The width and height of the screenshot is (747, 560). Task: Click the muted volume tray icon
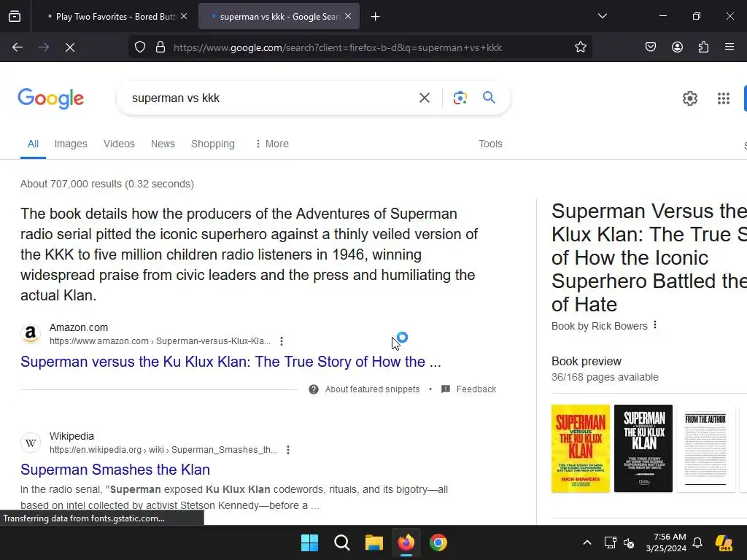coord(629,542)
